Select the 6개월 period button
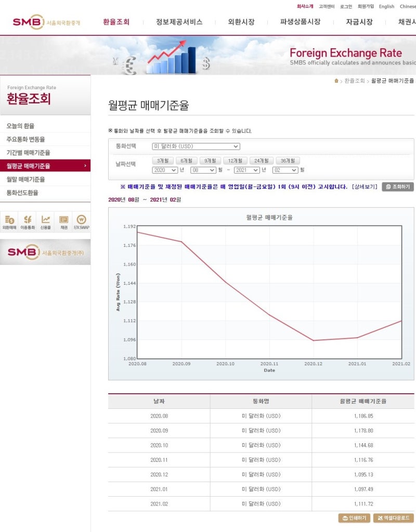Viewport: 416px width, 532px height. pos(187,161)
